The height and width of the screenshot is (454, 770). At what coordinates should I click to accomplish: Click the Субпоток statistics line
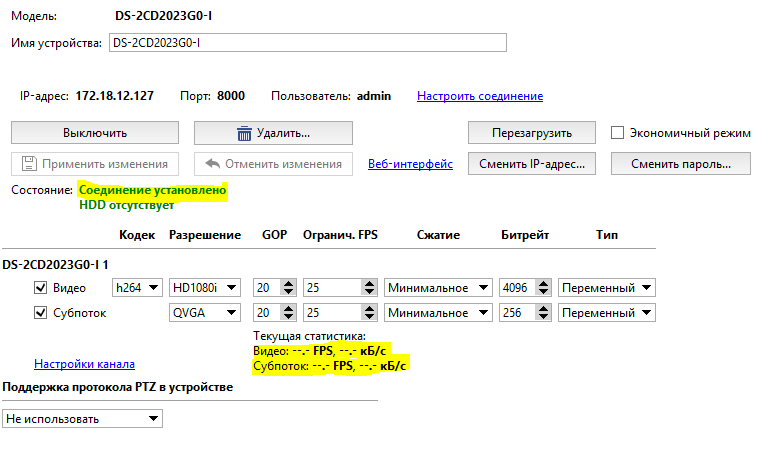coord(330,366)
